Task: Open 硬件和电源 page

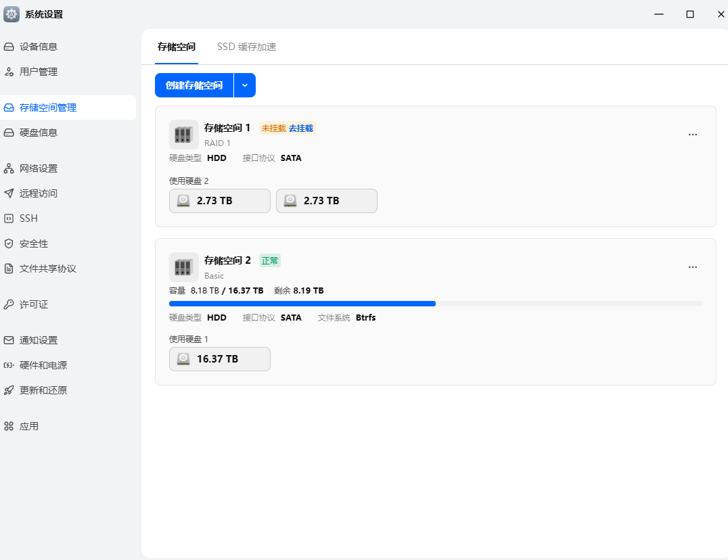Action: [68, 365]
